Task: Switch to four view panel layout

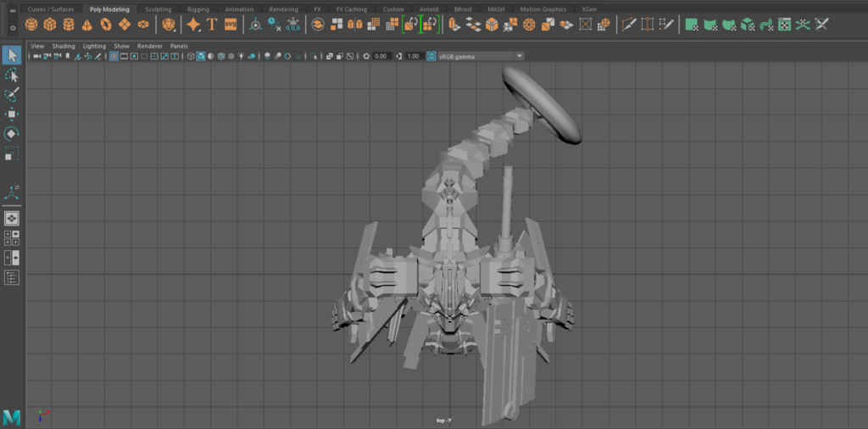Action: (12, 238)
